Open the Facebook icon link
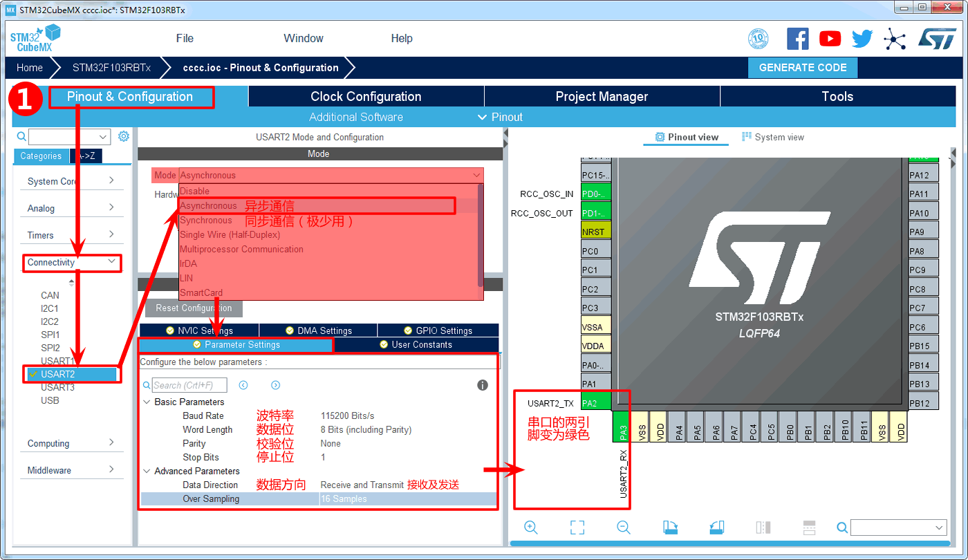 [x=797, y=39]
